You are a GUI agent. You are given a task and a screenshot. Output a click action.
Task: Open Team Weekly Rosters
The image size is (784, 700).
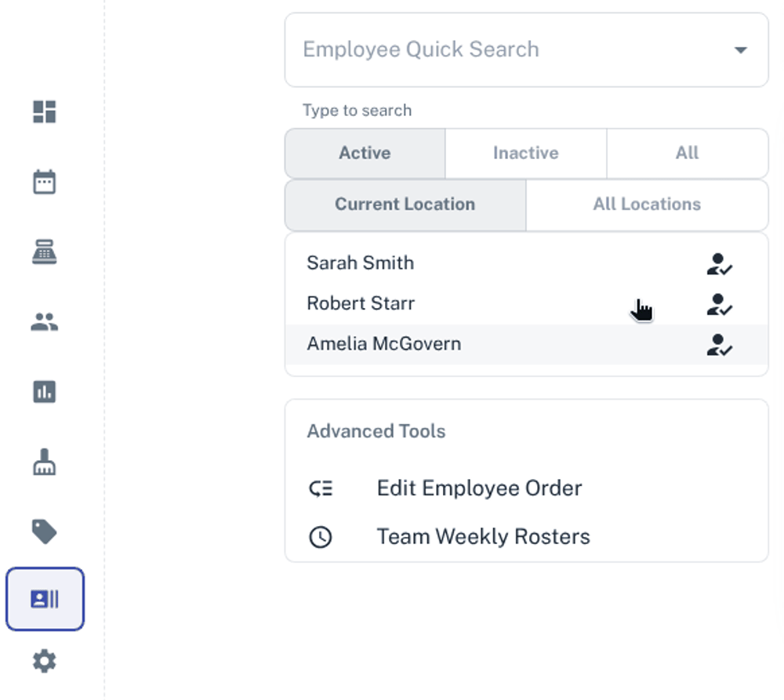coord(483,537)
